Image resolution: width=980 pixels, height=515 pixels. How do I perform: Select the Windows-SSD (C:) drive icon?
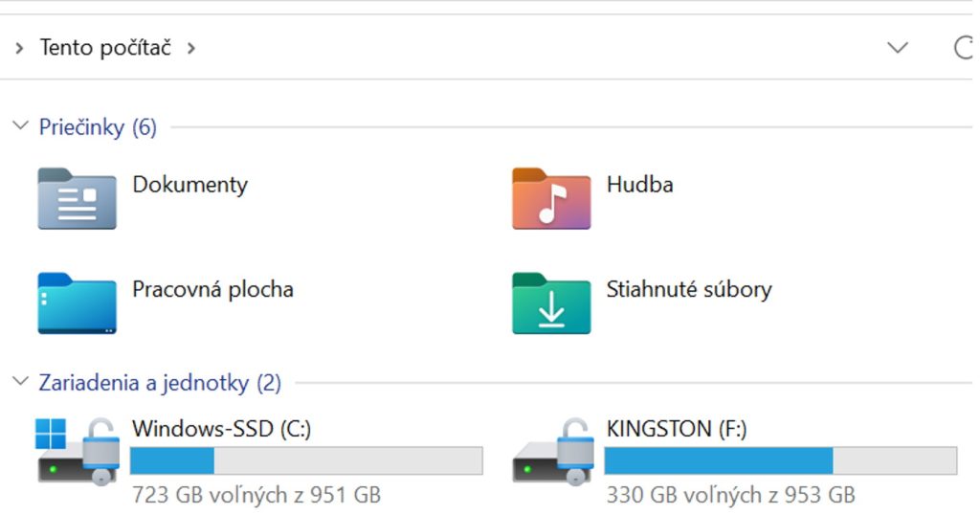point(77,451)
